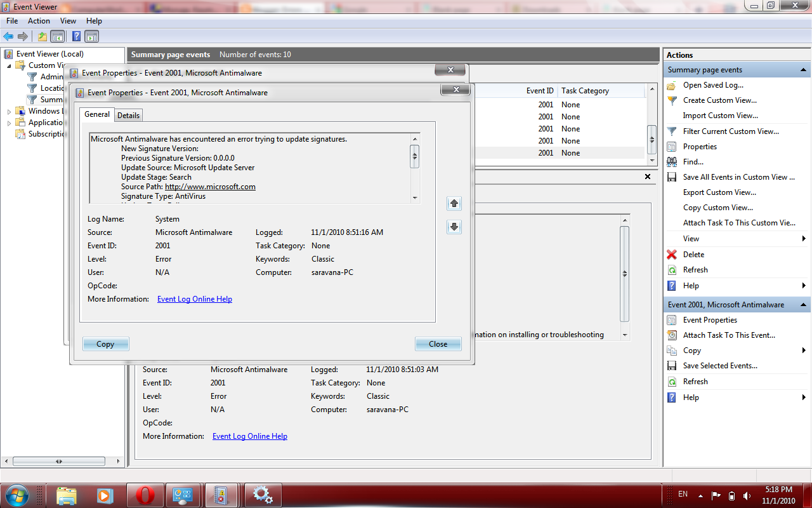Viewport: 812px width, 508px height.
Task: Toggle the Show/Hide Console Tree toolbar icon
Action: 57,36
